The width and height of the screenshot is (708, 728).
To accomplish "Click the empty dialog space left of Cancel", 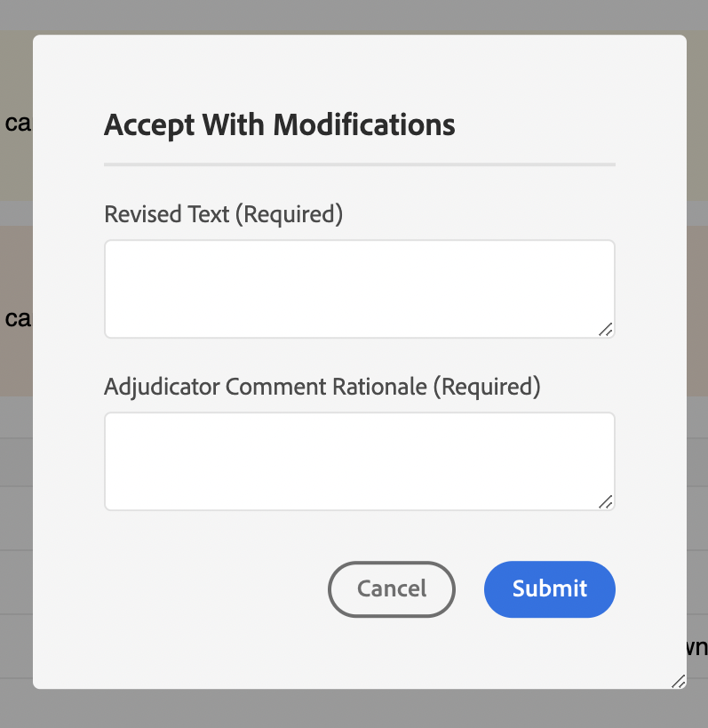I will pos(213,588).
